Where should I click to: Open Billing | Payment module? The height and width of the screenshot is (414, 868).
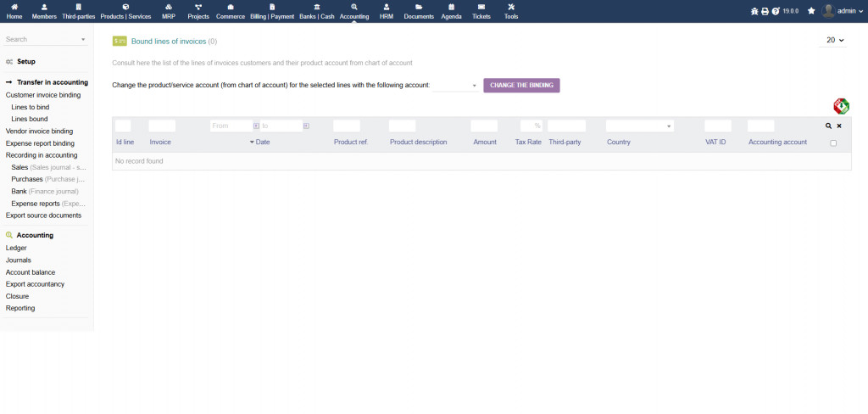coord(272,11)
